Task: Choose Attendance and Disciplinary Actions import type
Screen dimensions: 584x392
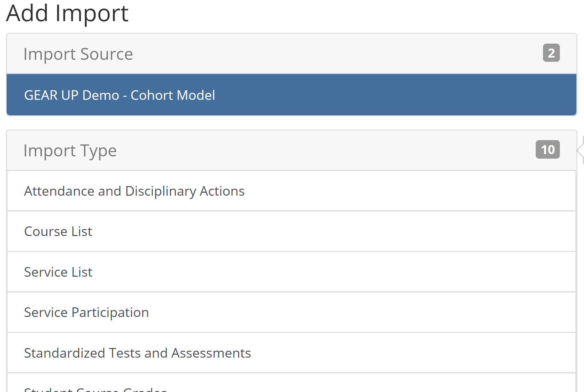Action: [134, 191]
